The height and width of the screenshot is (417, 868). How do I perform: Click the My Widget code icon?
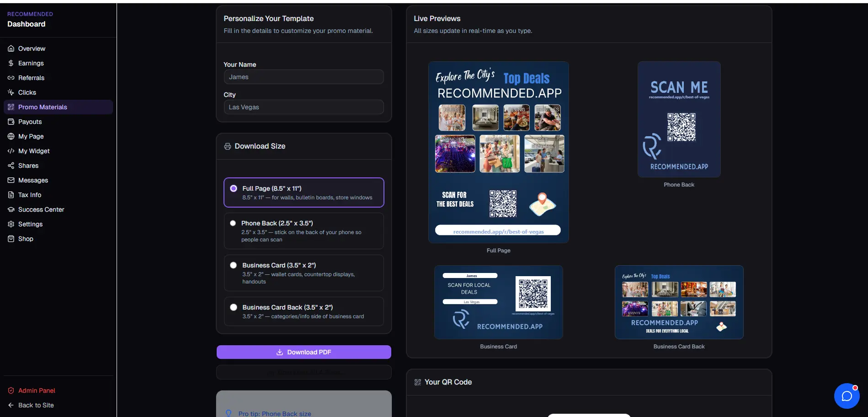[11, 151]
